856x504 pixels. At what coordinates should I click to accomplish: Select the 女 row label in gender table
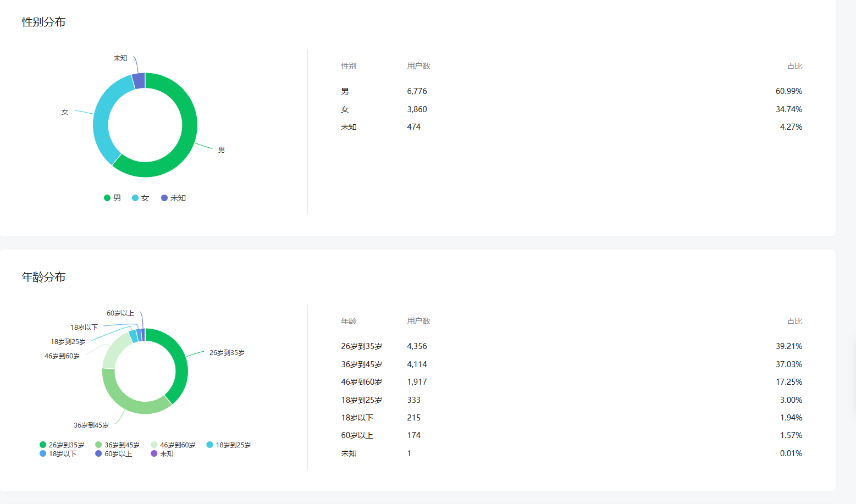click(x=345, y=109)
